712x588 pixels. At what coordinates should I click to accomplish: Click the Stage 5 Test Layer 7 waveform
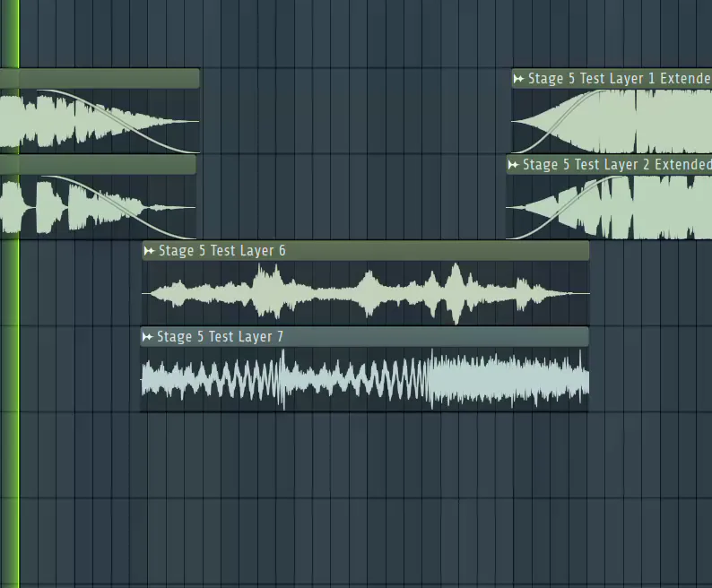tap(365, 379)
